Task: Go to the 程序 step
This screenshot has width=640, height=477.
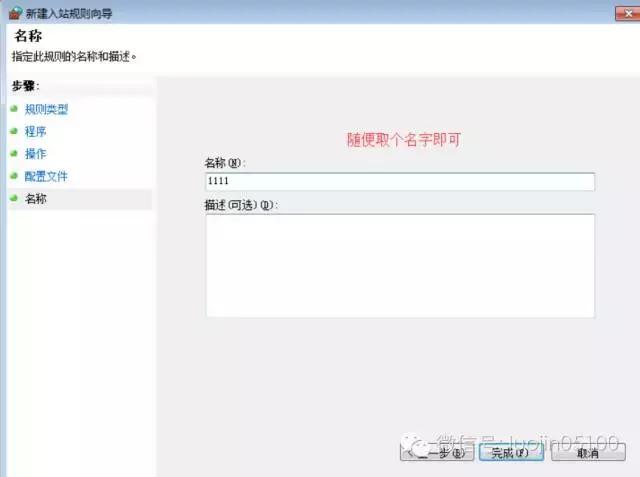Action: click(x=36, y=131)
